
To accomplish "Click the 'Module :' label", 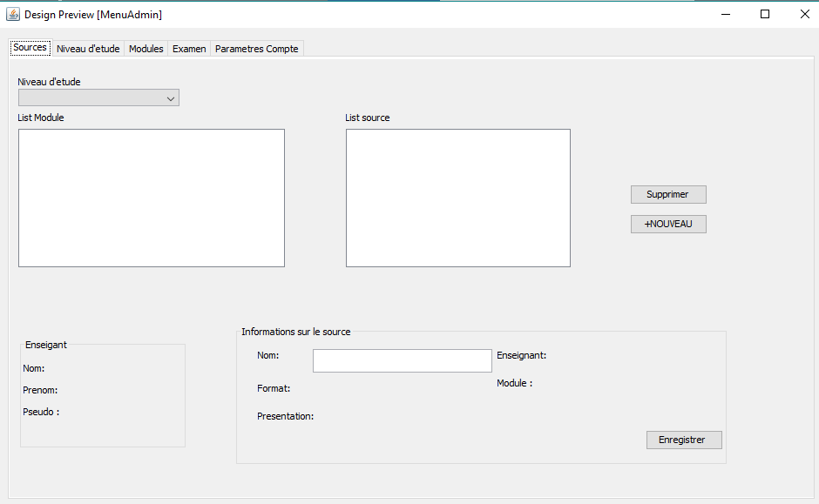I will click(514, 383).
